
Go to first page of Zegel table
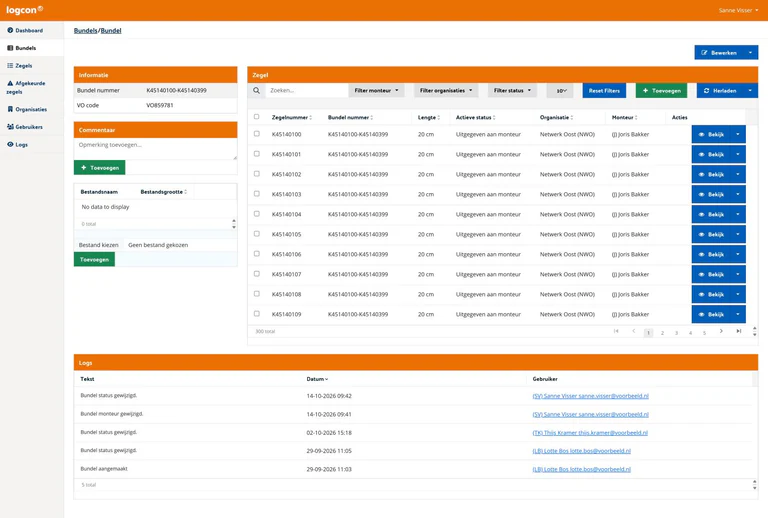[616, 331]
